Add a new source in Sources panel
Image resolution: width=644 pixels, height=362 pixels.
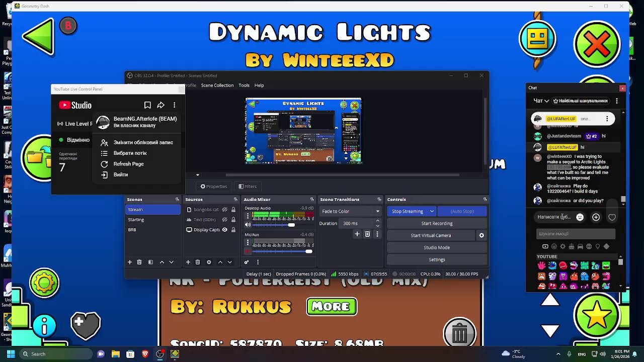click(x=188, y=262)
